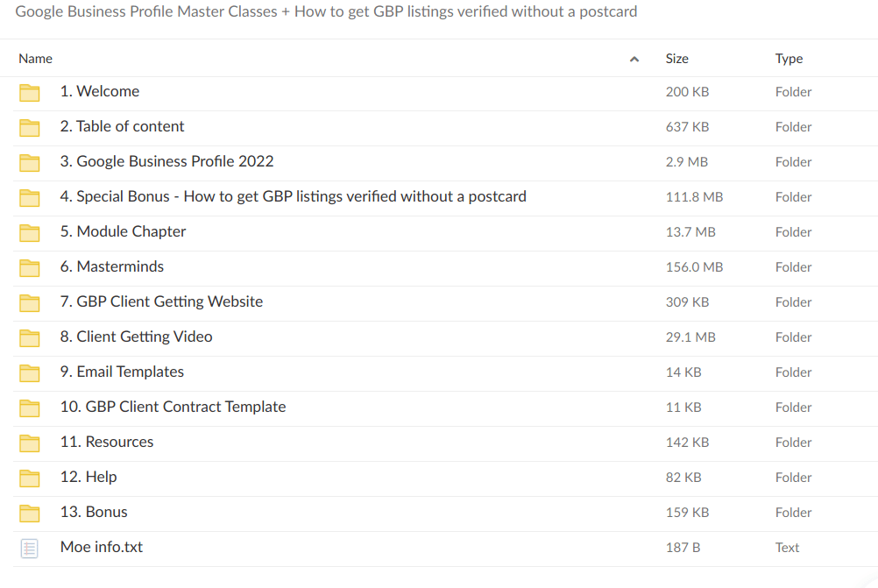Screen dimensions: 878x588
Task: Click the folder icon beside 13. Bonus
Action: coord(30,513)
